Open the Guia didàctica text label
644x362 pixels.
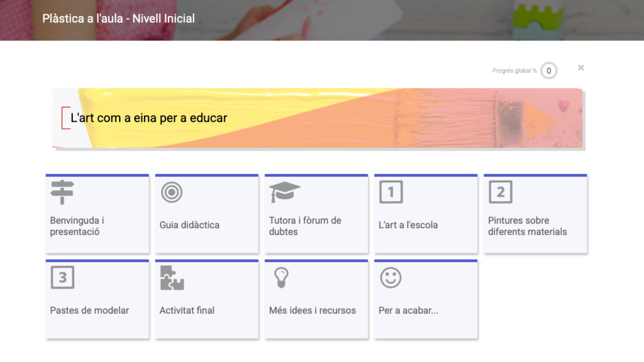[189, 225]
